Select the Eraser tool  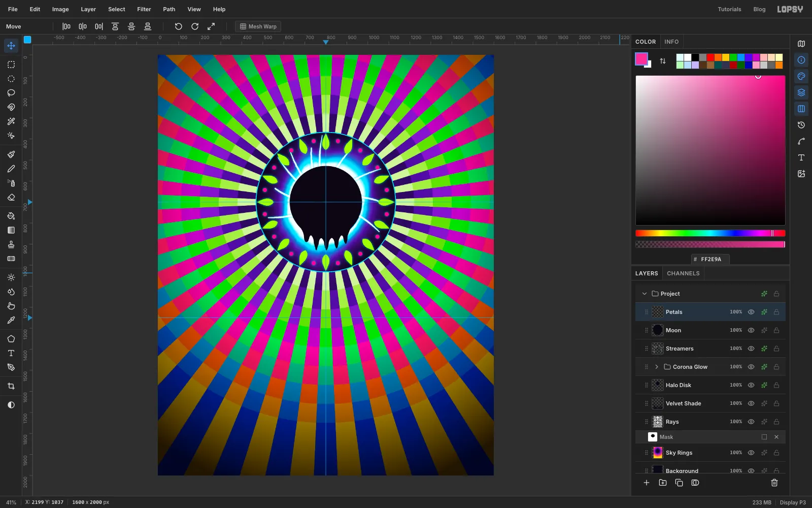(x=11, y=197)
